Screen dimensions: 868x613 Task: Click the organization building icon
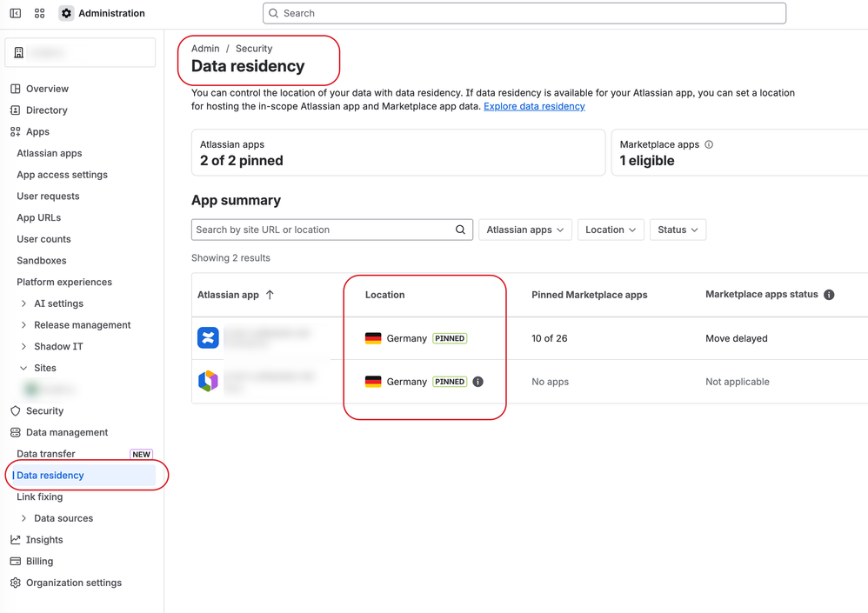(x=19, y=52)
